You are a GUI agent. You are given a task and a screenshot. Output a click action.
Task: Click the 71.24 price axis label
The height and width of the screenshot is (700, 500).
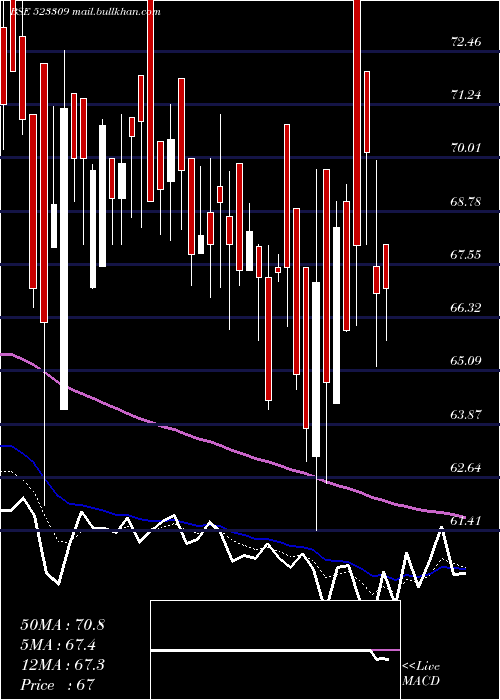(x=467, y=95)
